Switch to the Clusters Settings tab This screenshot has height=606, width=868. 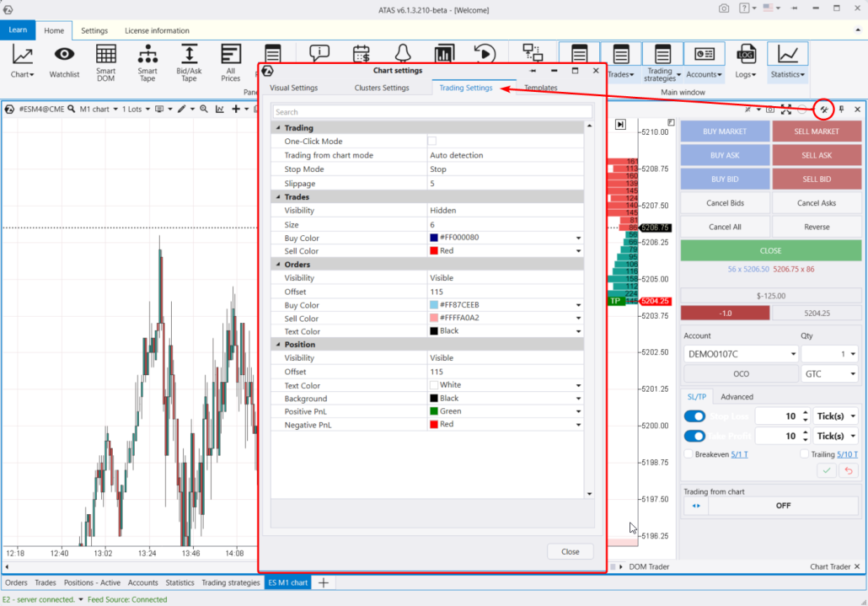click(x=382, y=88)
